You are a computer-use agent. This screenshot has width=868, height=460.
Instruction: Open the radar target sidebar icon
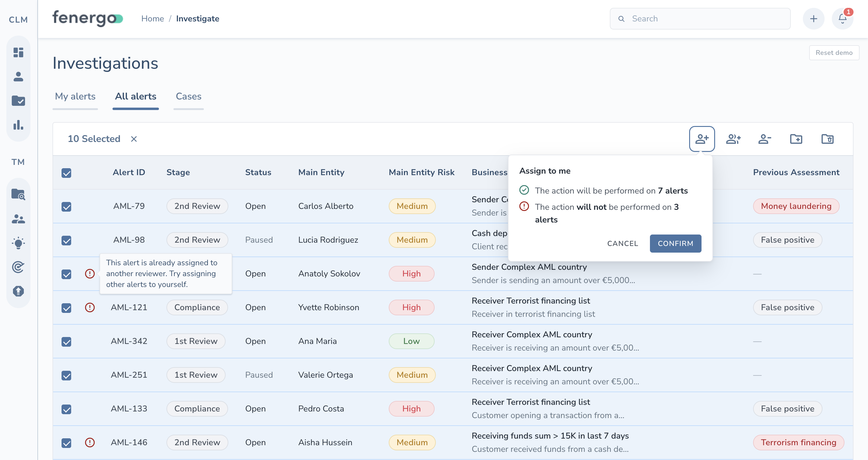18,267
